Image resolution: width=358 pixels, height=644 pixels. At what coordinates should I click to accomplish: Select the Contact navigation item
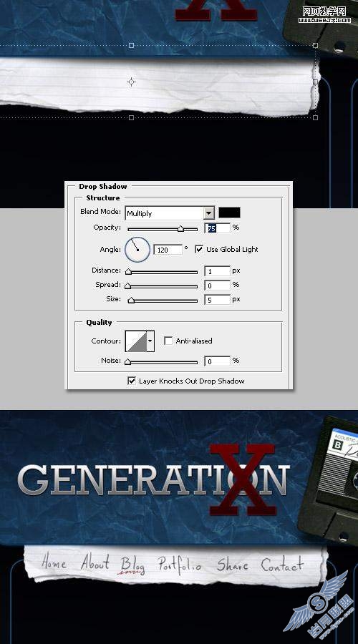282,565
